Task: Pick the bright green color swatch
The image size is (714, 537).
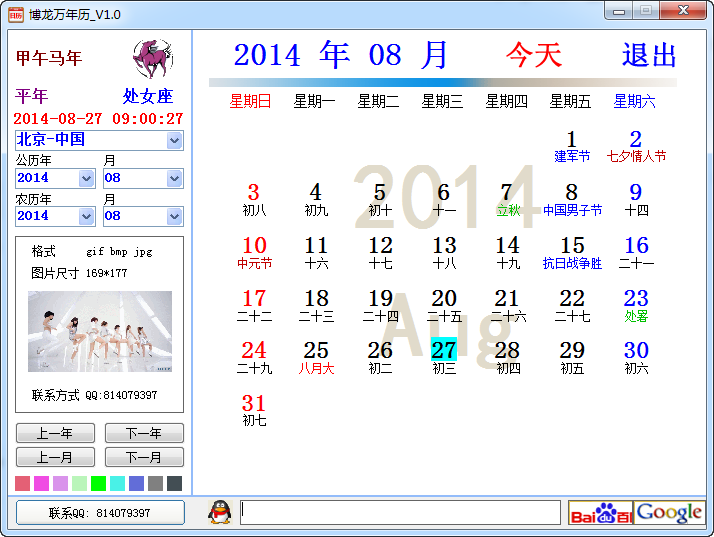Action: point(98,483)
